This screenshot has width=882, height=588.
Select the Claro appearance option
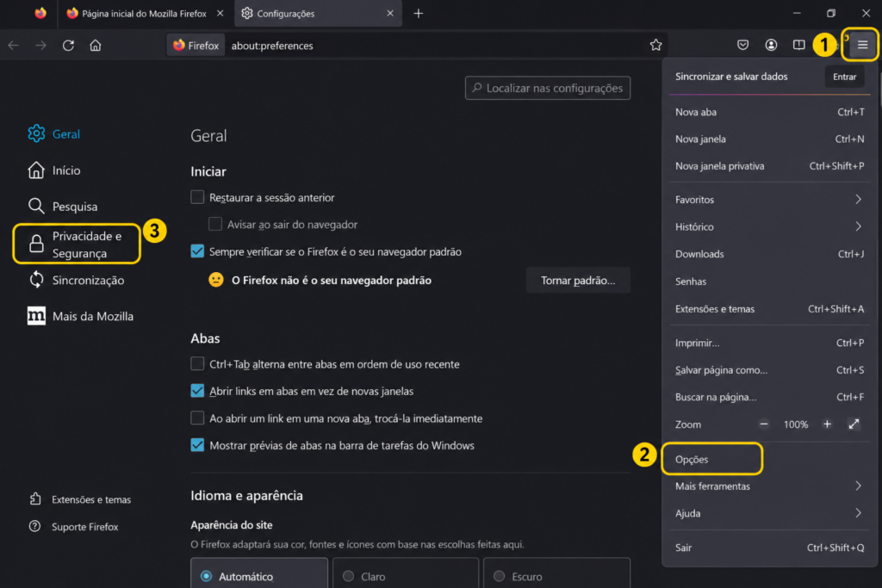tap(406, 573)
